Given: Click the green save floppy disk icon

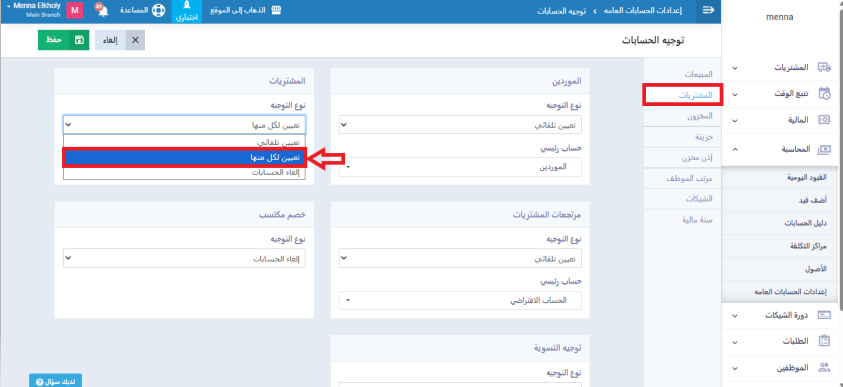Looking at the screenshot, I should point(79,40).
